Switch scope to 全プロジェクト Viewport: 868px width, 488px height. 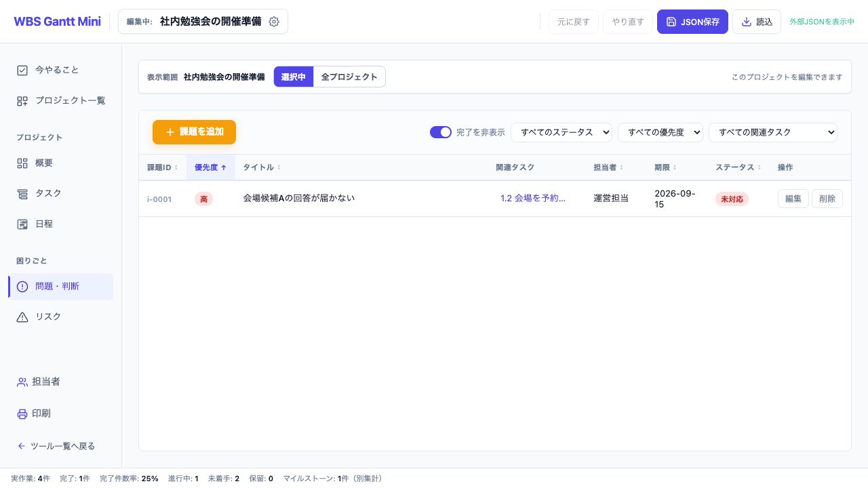coord(349,77)
